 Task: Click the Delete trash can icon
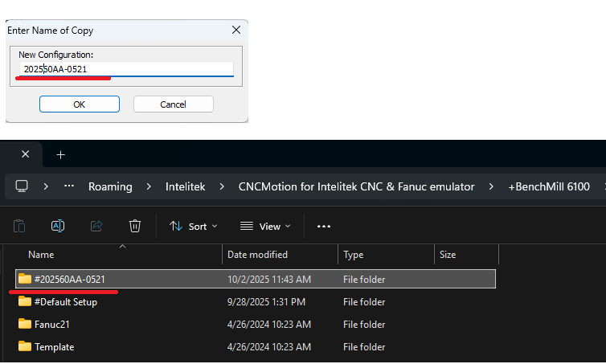[x=135, y=226]
